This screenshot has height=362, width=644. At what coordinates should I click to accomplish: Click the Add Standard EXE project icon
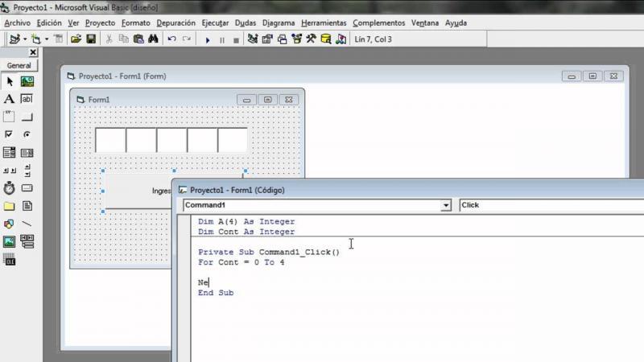14,39
